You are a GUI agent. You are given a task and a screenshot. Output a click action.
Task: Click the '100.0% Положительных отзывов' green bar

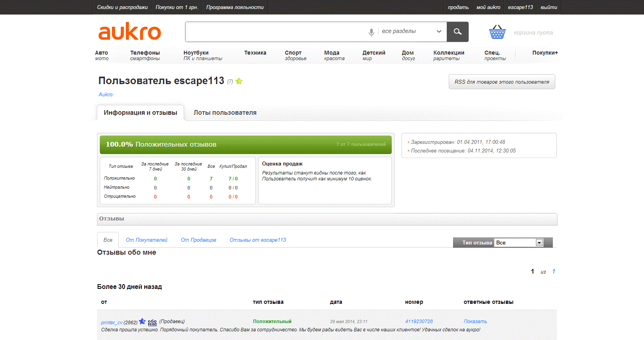tap(246, 145)
